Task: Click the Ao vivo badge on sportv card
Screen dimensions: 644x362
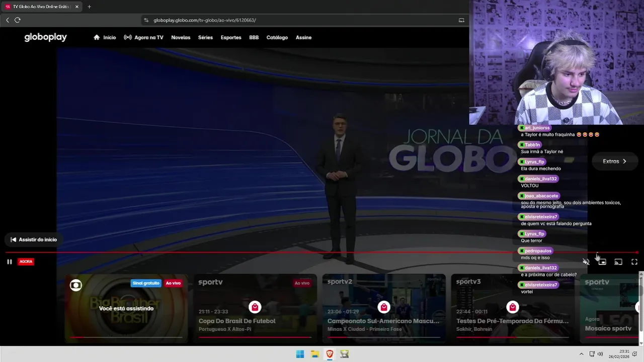Action: (x=302, y=283)
